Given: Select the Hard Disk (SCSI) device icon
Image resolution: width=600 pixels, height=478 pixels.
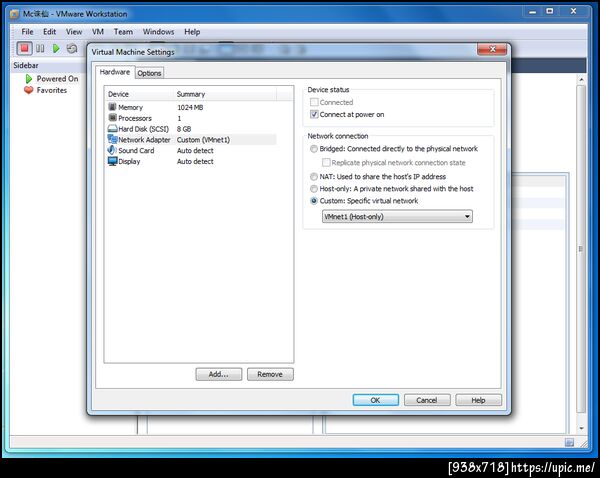Looking at the screenshot, I should pos(112,129).
